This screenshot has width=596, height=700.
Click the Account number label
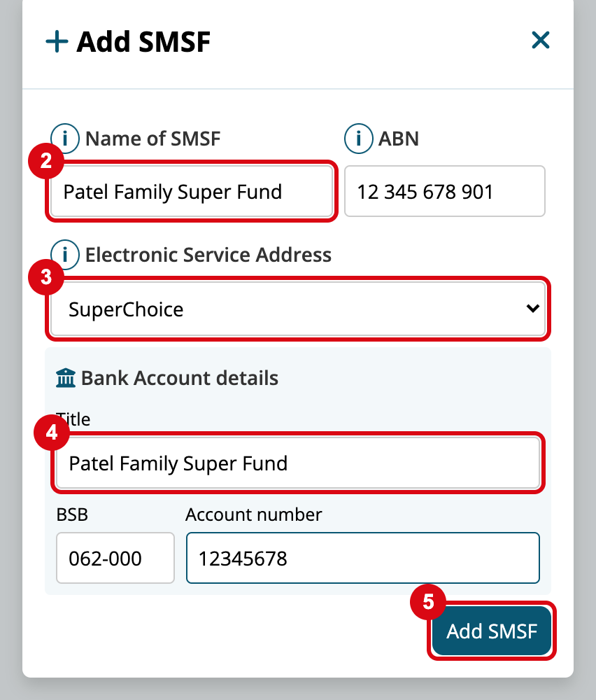pyautogui.click(x=253, y=514)
